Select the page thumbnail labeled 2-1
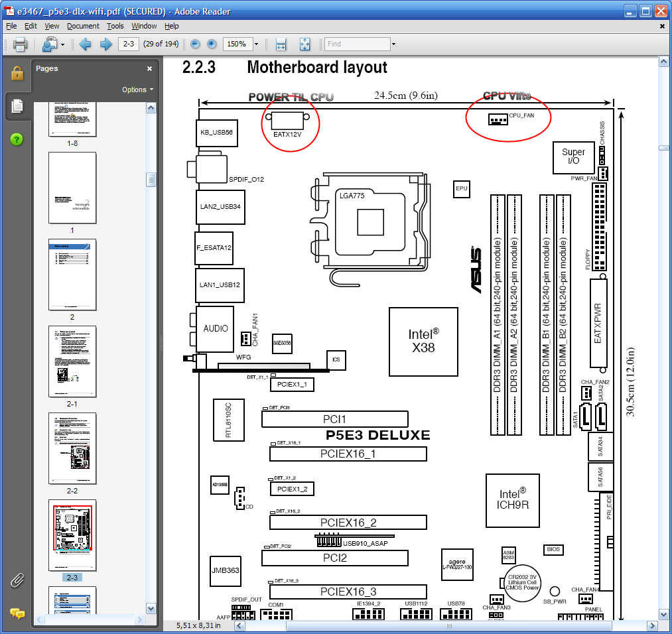 (72, 361)
